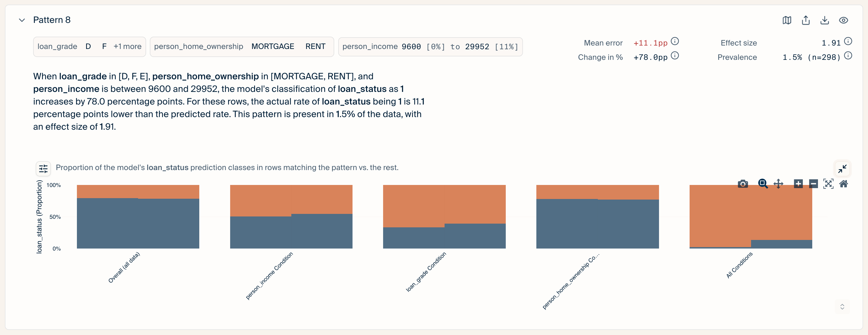
Task: Collapse the Pattern 8 section chevron
Action: click(22, 20)
